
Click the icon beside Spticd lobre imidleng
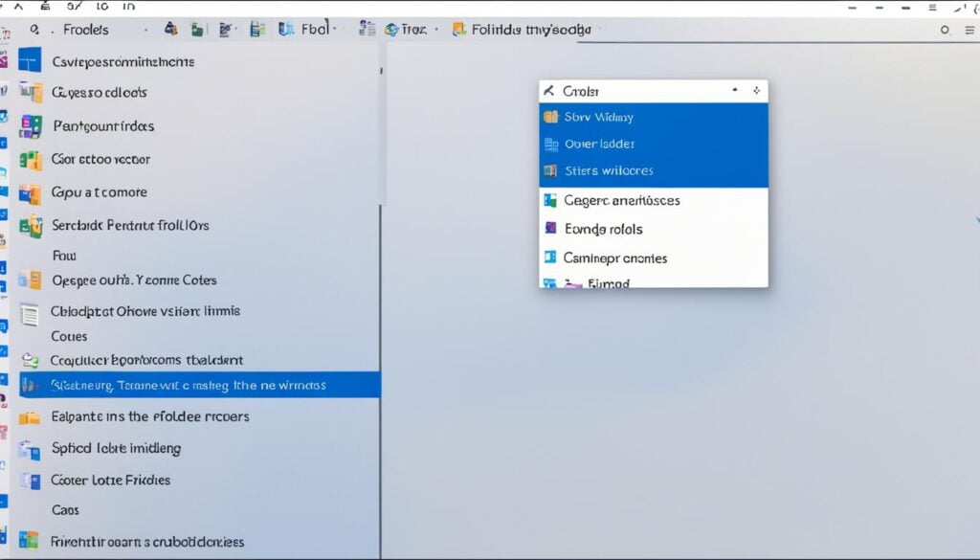tap(29, 449)
